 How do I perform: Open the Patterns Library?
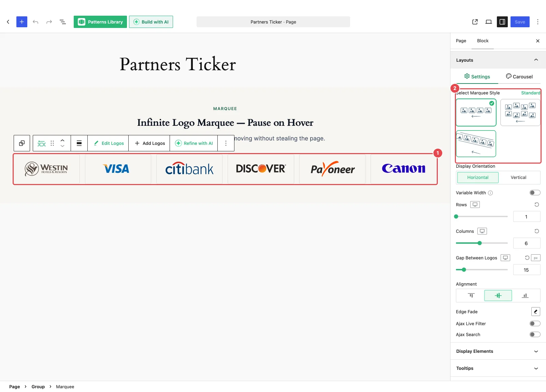pyautogui.click(x=100, y=22)
